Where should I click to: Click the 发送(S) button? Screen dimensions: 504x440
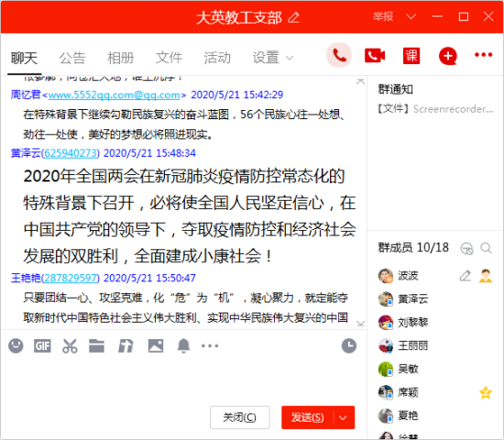308,417
